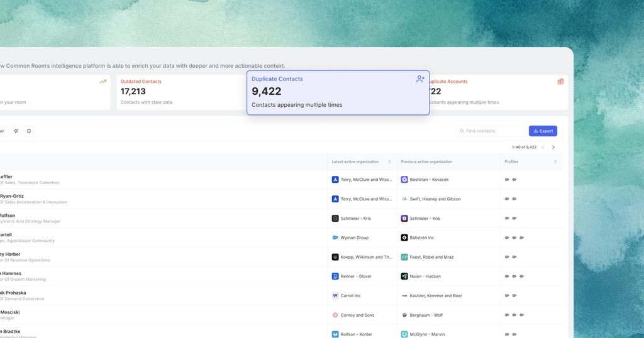Click third profile icon in Wyman Group row
This screenshot has width=644, height=338.
click(521, 237)
